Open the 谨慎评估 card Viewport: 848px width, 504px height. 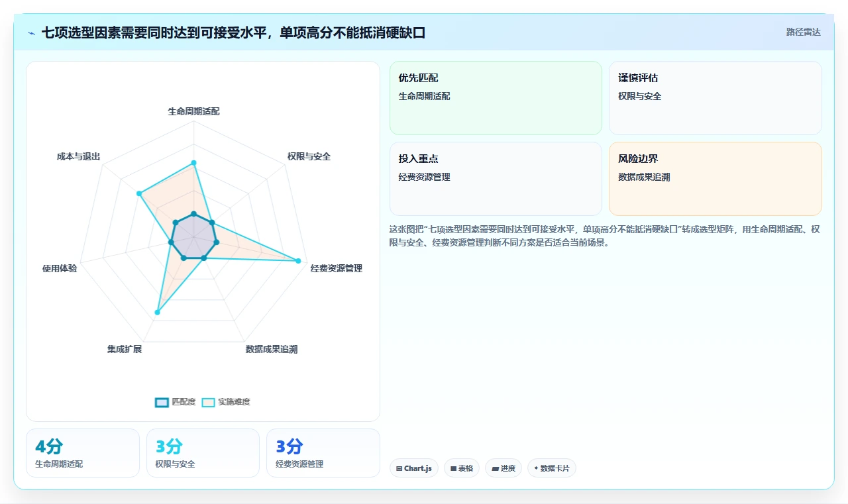(x=715, y=98)
